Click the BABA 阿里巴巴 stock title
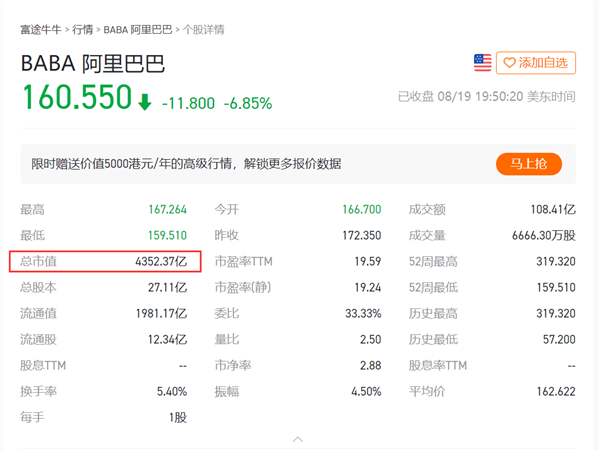The image size is (600, 452). coord(92,64)
